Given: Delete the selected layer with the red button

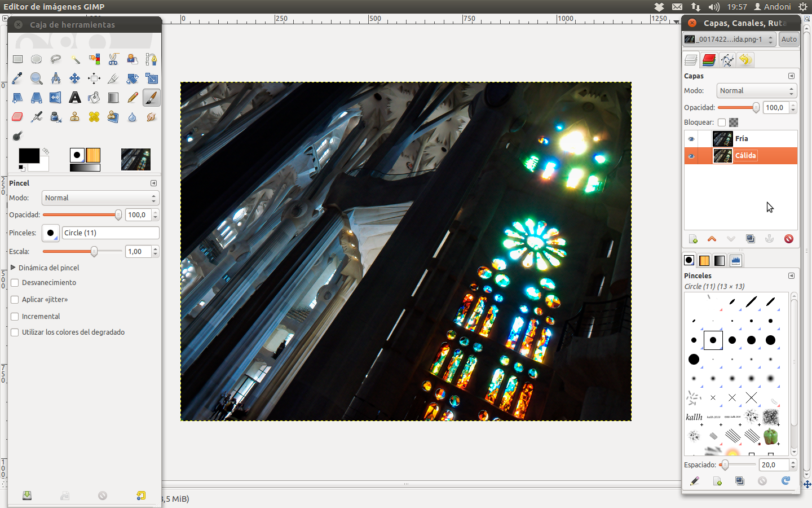Looking at the screenshot, I should (789, 239).
